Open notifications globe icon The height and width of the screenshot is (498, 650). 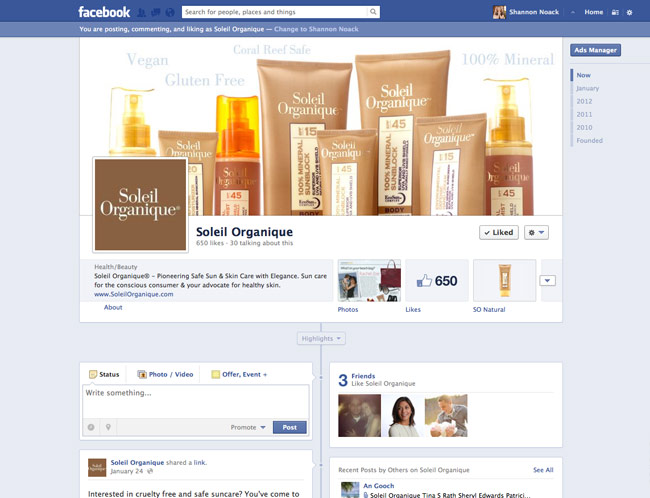pyautogui.click(x=170, y=12)
